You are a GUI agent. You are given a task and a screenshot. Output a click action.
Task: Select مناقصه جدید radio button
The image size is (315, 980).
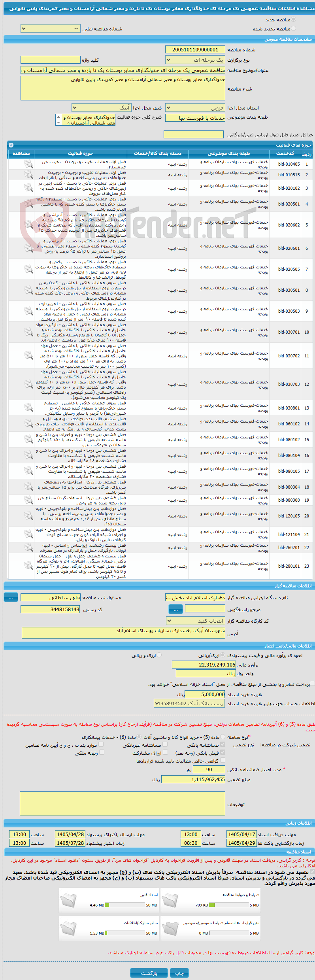[x=293, y=19]
